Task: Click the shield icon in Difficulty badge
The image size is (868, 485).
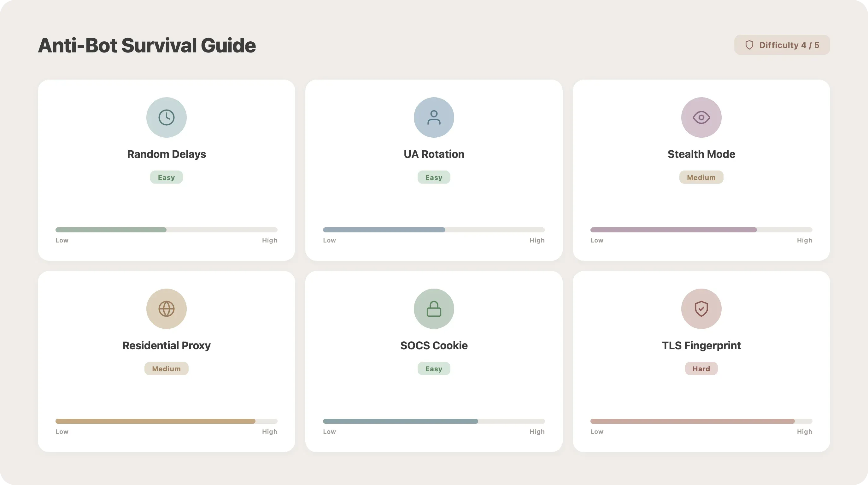Action: (749, 45)
